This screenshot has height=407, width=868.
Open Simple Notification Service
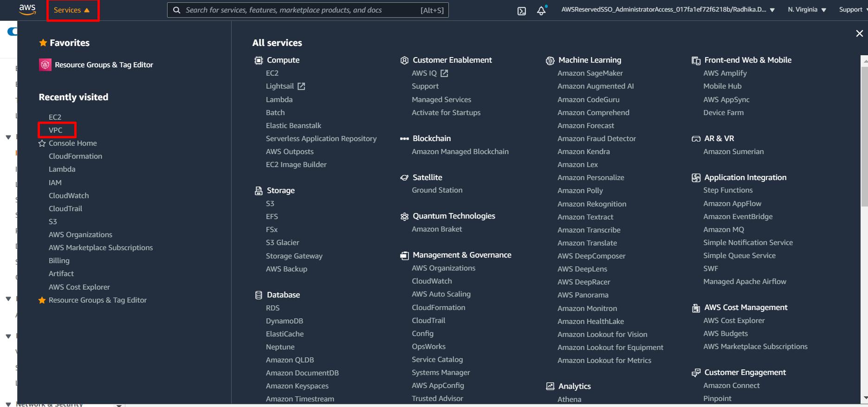click(748, 243)
